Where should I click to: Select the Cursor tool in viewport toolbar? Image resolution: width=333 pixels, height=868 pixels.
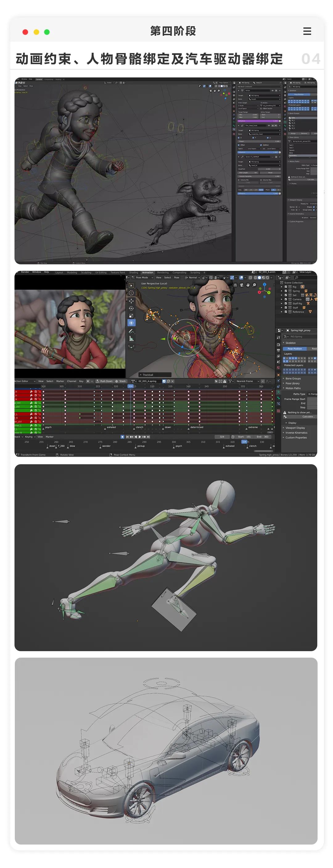pos(131,293)
